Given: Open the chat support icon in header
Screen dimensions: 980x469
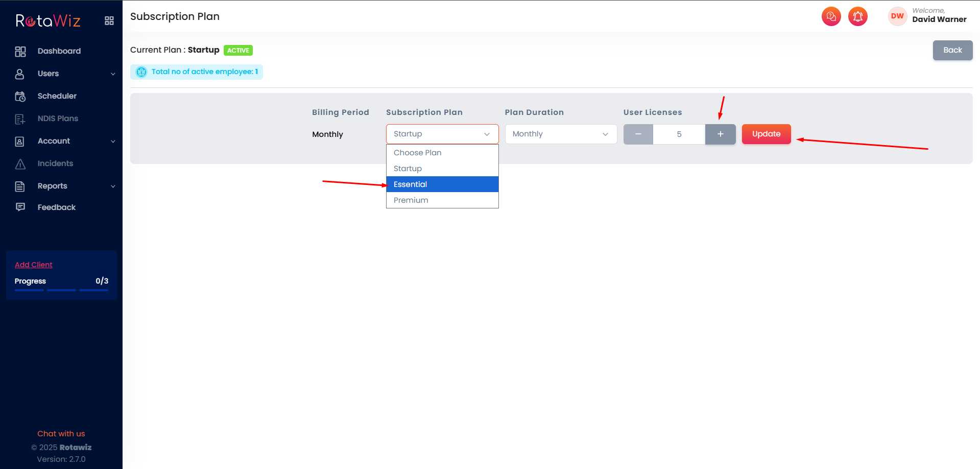Looking at the screenshot, I should tap(831, 16).
